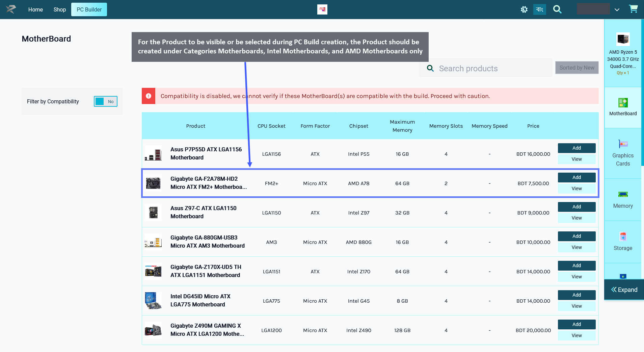This screenshot has height=352, width=644.
Task: Open the Shop menu
Action: [60, 9]
